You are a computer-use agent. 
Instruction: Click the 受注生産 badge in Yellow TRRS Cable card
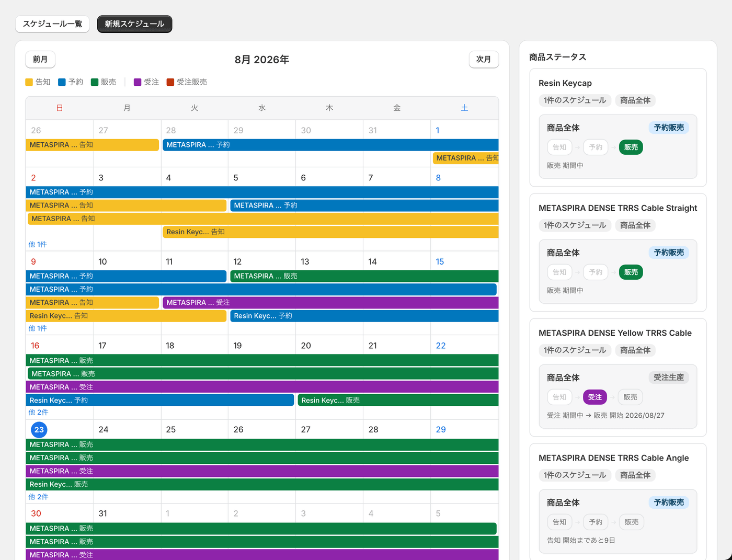[669, 378]
